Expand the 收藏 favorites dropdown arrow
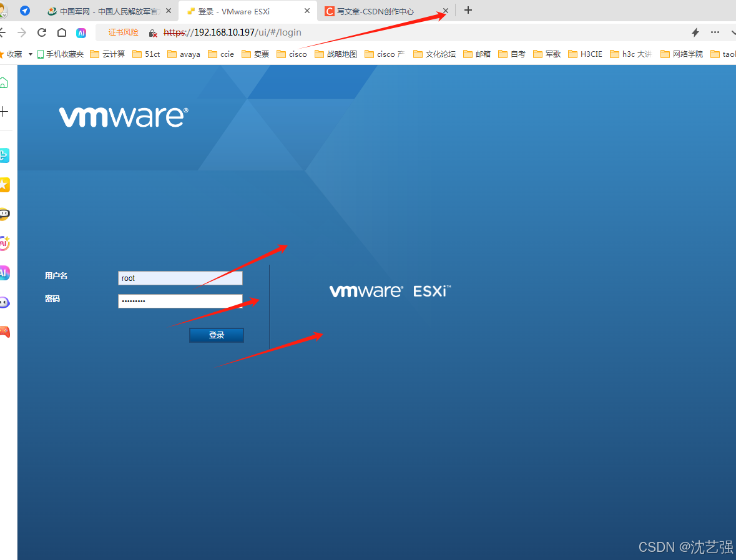736x560 pixels. coord(31,54)
